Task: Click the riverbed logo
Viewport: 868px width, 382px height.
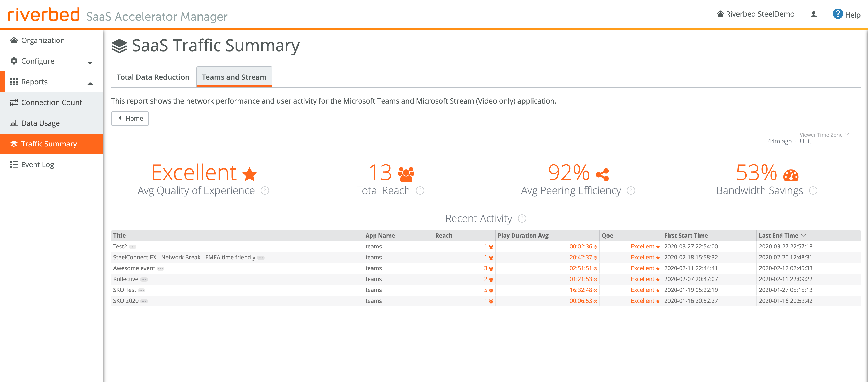Action: point(43,14)
